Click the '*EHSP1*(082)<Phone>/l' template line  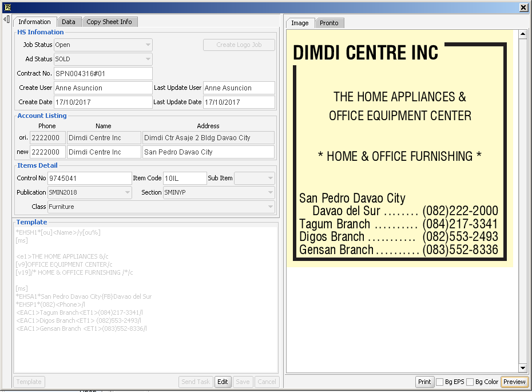[50, 305]
